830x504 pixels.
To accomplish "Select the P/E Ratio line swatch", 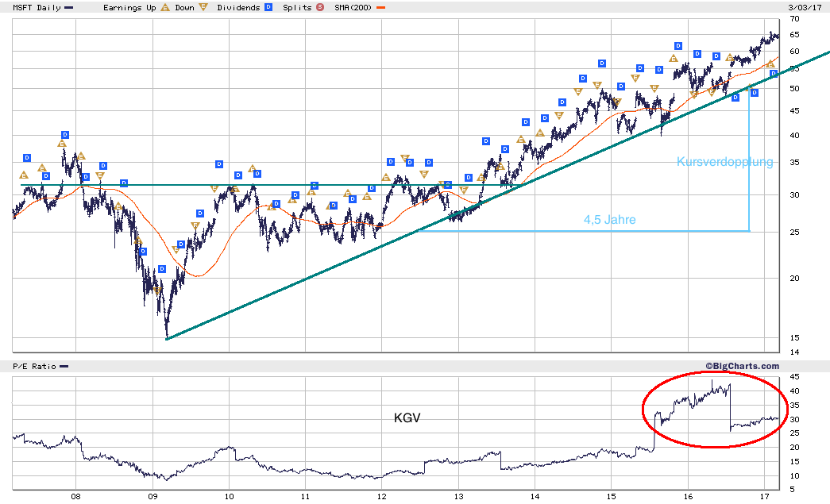I will pos(64,367).
